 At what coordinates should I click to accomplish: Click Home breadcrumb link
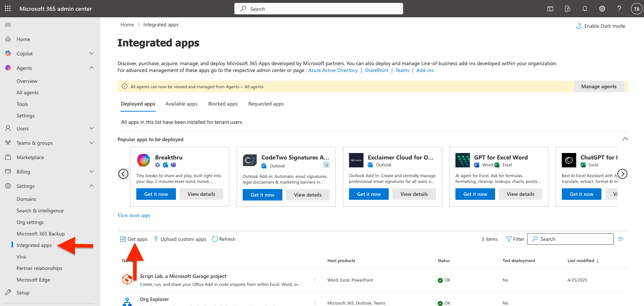click(127, 24)
